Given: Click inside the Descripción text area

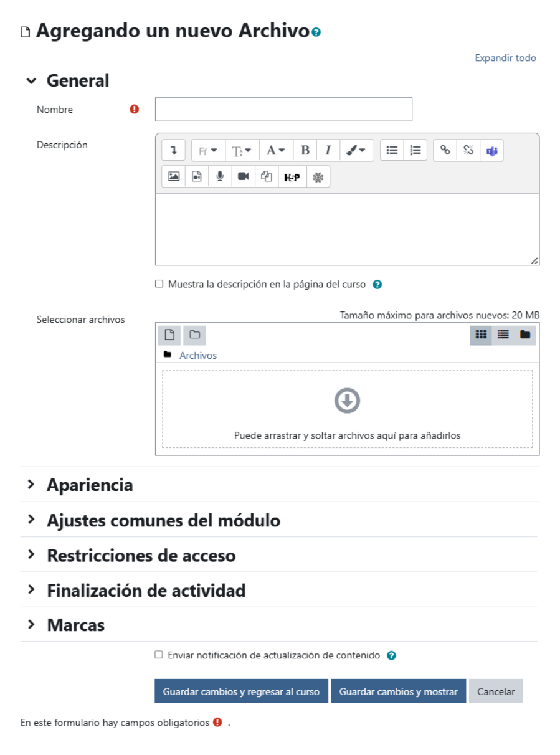Looking at the screenshot, I should 347,229.
